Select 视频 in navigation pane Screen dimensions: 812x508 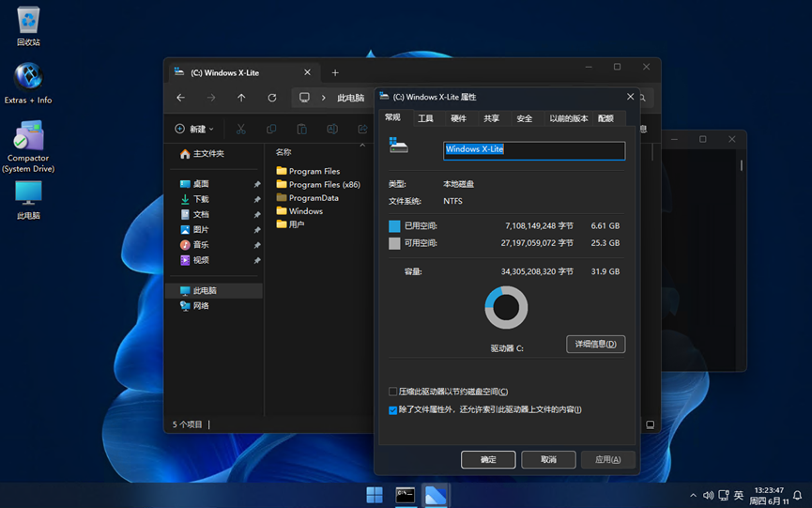[x=215, y=260]
